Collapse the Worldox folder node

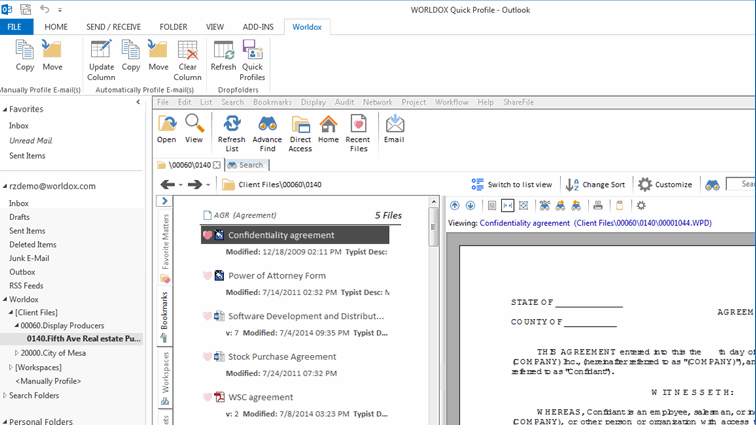coord(5,299)
